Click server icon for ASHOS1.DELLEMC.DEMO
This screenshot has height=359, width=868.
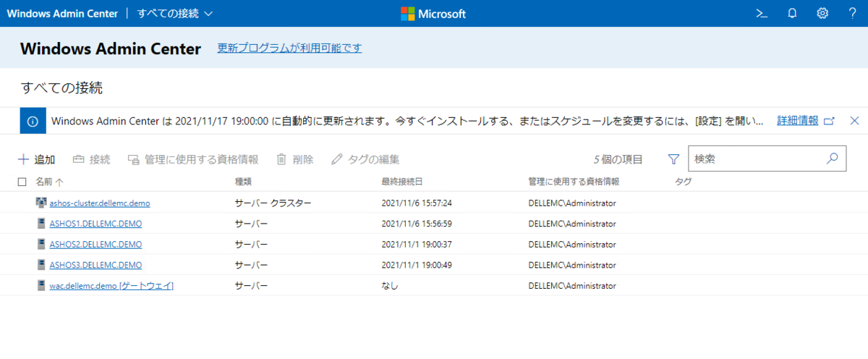[x=41, y=224]
